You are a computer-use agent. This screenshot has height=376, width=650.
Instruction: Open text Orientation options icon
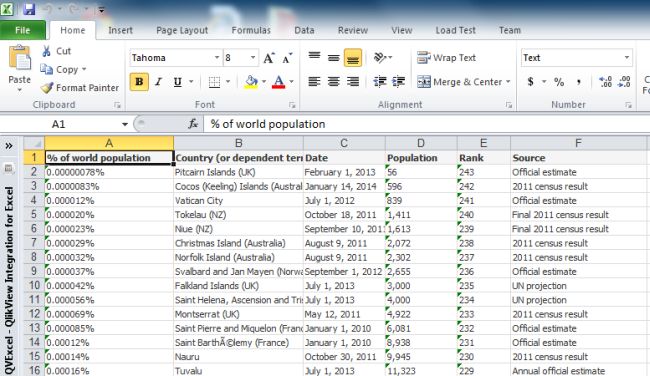(380, 57)
